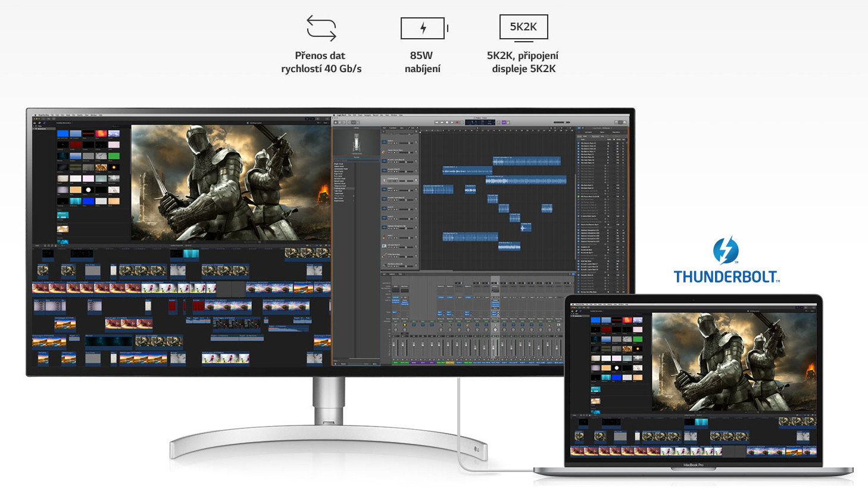868x497 pixels.
Task: Pick the white circle generator thumbnail on monitor
Action: 88,190
